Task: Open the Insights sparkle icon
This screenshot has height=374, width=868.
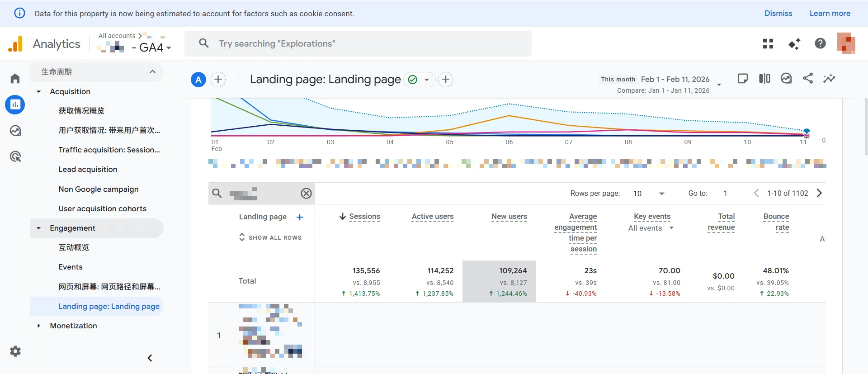Action: click(x=829, y=79)
